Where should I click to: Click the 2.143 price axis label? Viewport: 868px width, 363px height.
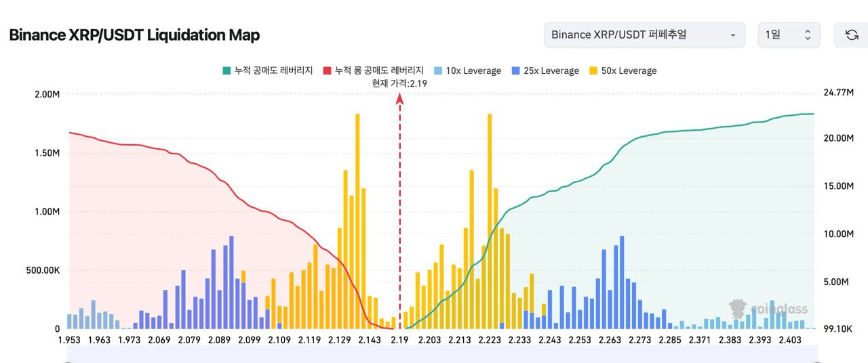coord(370,340)
